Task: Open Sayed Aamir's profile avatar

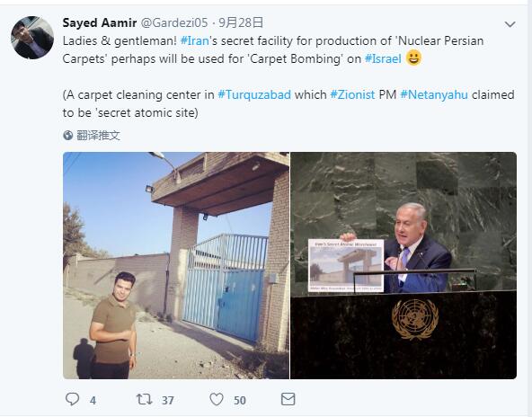Action: coord(32,38)
